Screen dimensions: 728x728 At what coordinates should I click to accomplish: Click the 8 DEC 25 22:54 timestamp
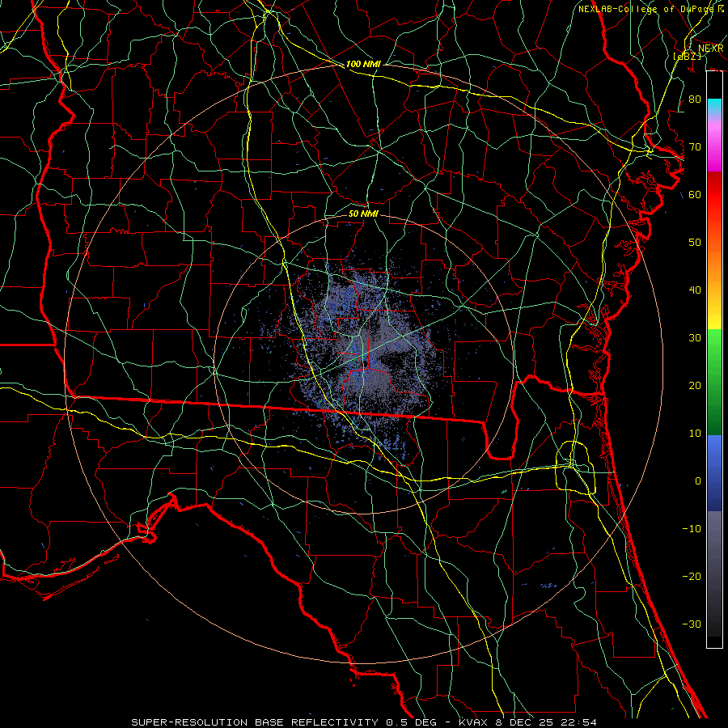[x=547, y=722]
